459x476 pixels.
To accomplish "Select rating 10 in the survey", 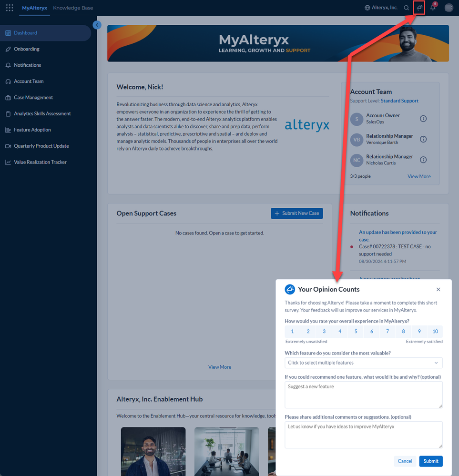I will (435, 331).
